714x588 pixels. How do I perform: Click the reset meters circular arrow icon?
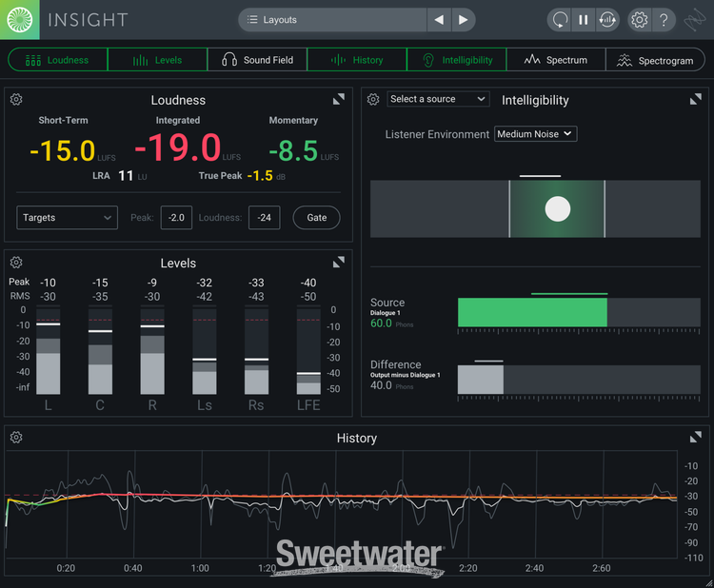pos(560,20)
